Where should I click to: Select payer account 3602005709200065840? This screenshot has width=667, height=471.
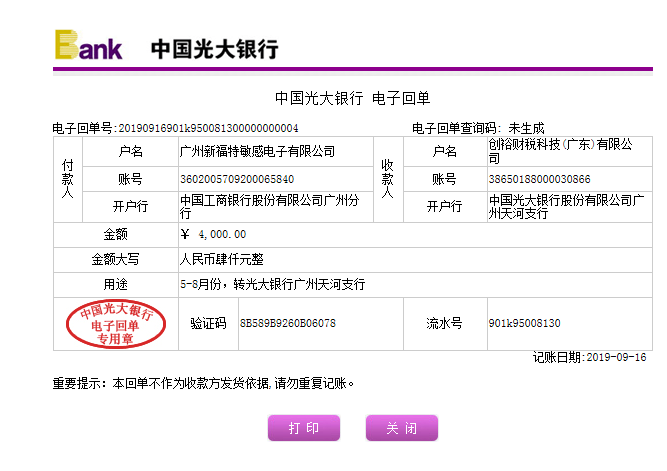[x=237, y=179]
